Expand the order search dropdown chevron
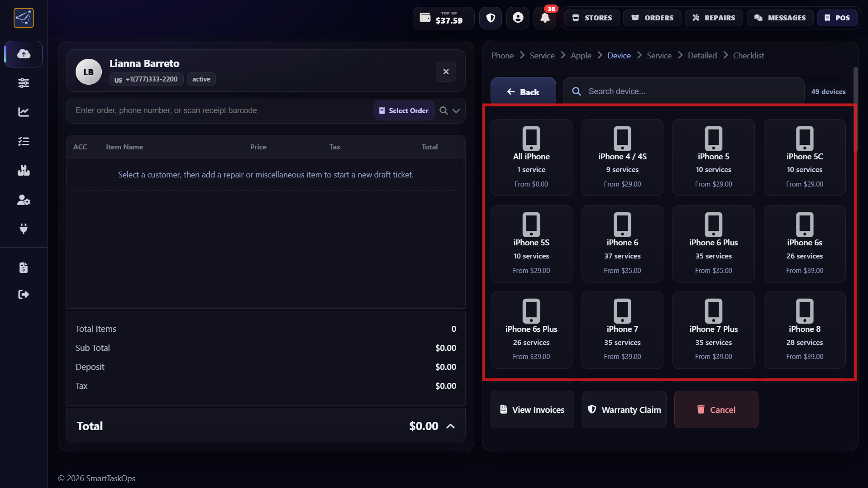 tap(456, 111)
